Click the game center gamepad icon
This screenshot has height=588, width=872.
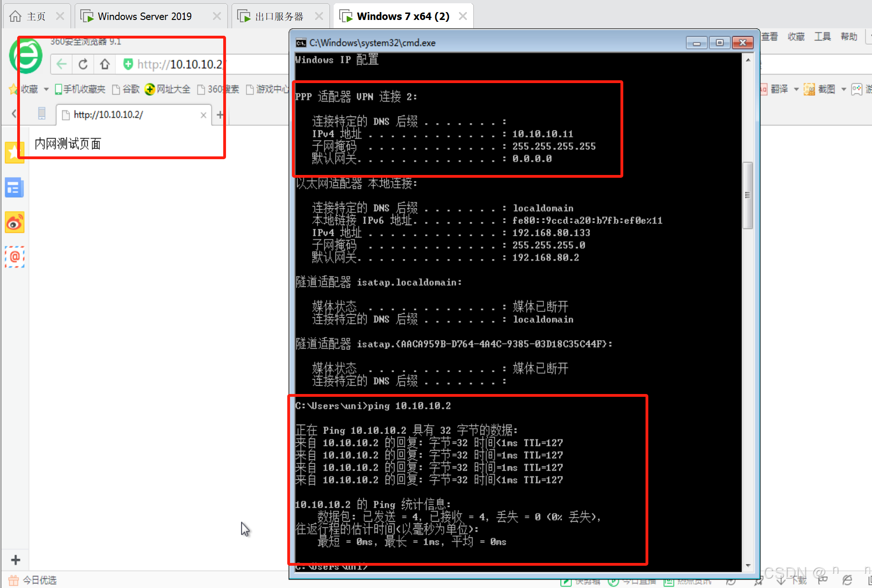(x=857, y=89)
